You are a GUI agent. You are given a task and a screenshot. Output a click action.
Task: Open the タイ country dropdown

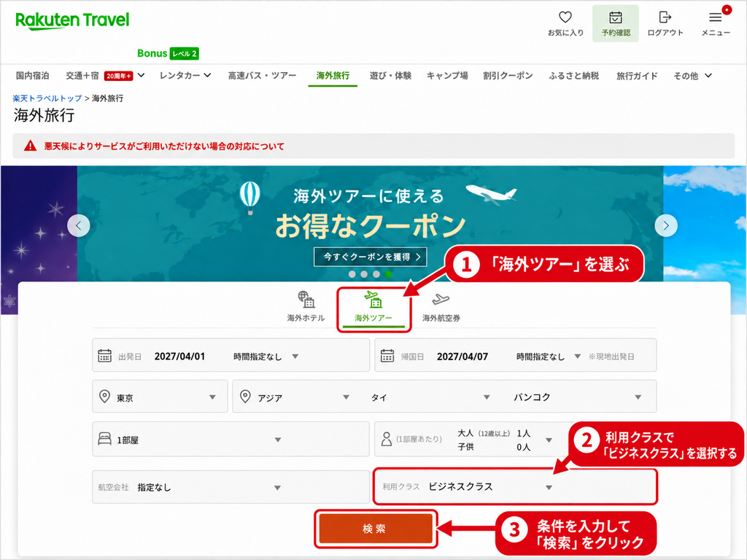click(x=431, y=397)
